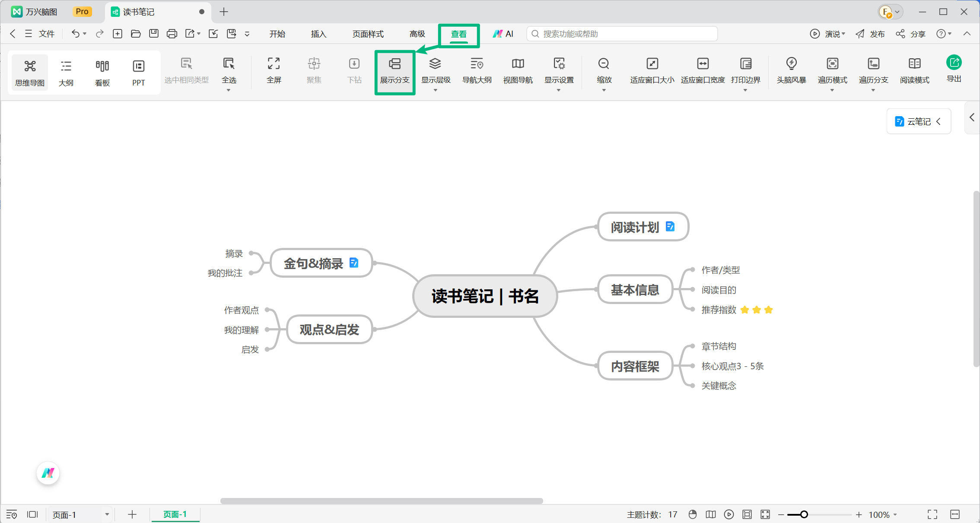
Task: Click the floating AI assistant button
Action: click(x=48, y=473)
